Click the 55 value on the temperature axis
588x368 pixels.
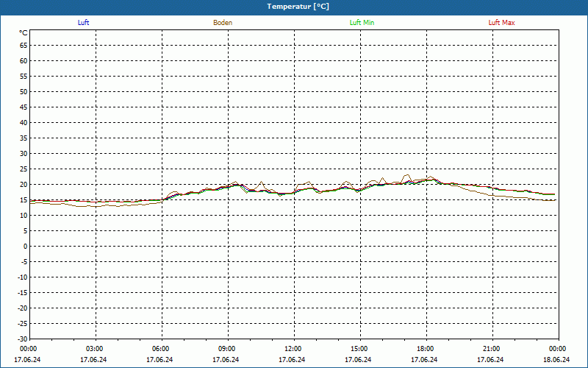click(24, 77)
